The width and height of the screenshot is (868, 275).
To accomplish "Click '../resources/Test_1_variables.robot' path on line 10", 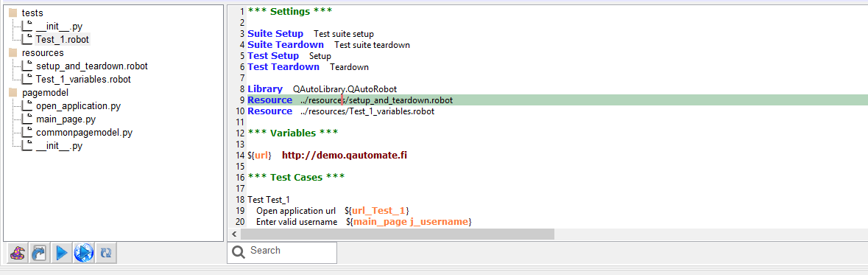I will [x=367, y=111].
